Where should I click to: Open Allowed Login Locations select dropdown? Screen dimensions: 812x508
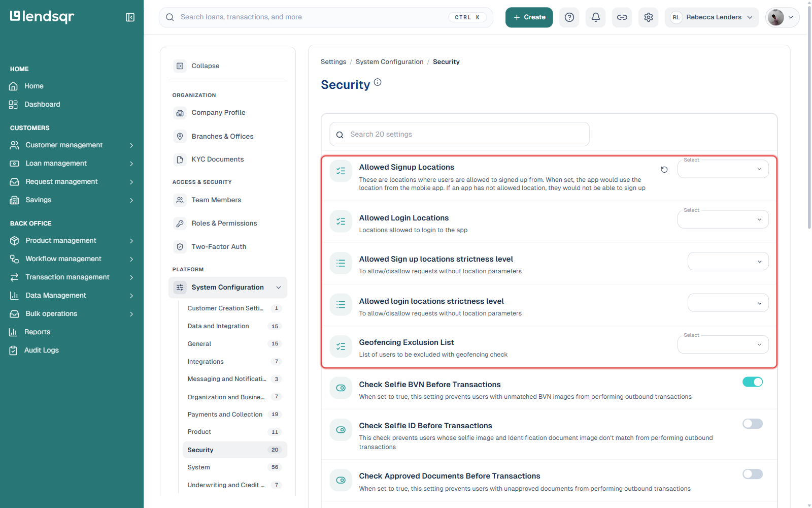point(723,219)
